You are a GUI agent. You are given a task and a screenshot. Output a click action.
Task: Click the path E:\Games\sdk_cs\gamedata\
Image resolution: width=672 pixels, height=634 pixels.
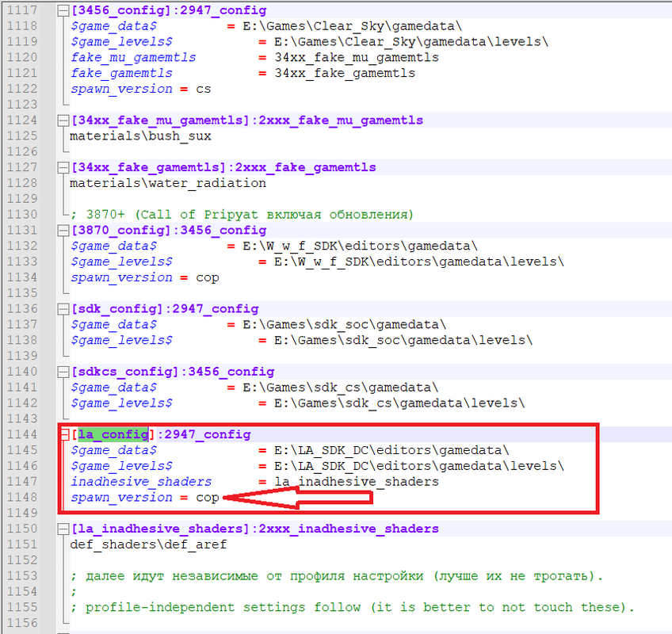tap(341, 388)
